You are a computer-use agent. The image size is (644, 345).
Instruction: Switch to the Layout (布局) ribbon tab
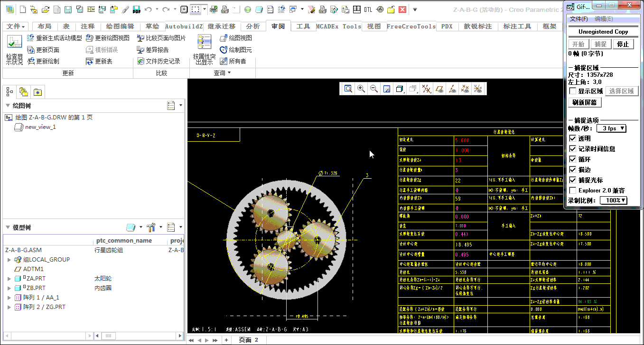click(45, 27)
